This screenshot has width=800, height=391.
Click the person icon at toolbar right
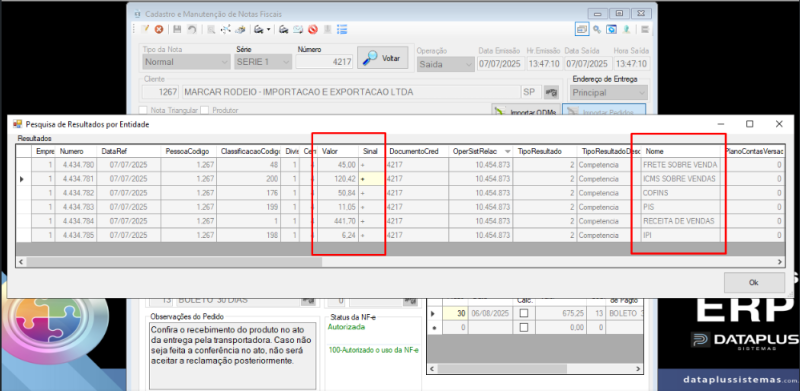(626, 30)
